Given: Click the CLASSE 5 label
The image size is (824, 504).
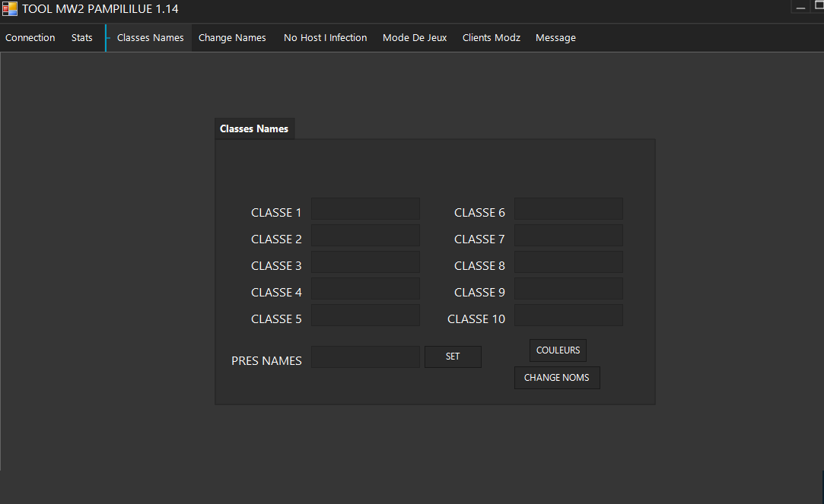Looking at the screenshot, I should pyautogui.click(x=276, y=319).
